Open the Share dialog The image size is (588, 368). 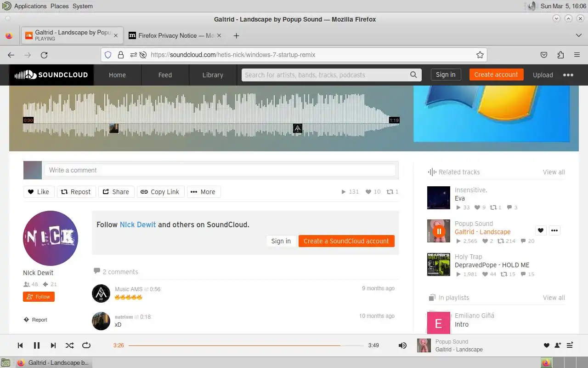pyautogui.click(x=116, y=192)
